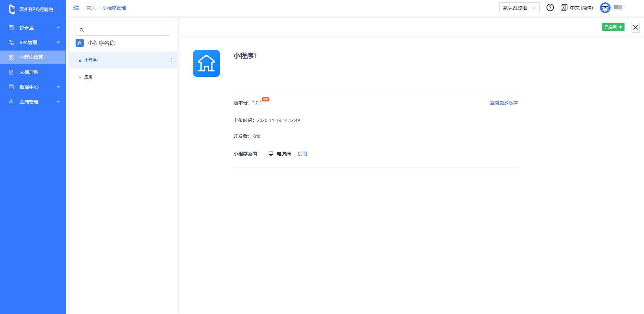Expand the 数据中心 sidebar menu
Image resolution: width=644 pixels, height=314 pixels.
[x=33, y=87]
